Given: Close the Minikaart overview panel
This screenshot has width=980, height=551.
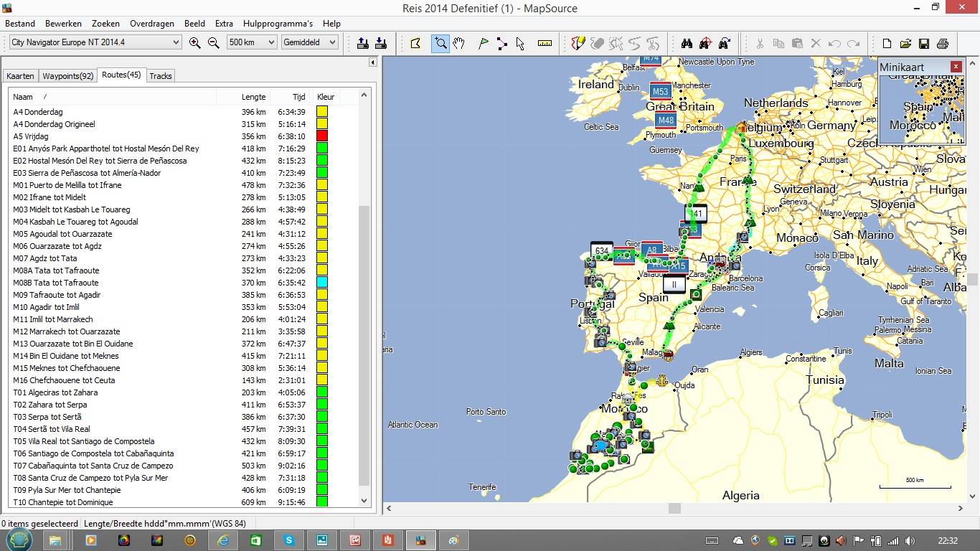Looking at the screenshot, I should click(x=956, y=67).
